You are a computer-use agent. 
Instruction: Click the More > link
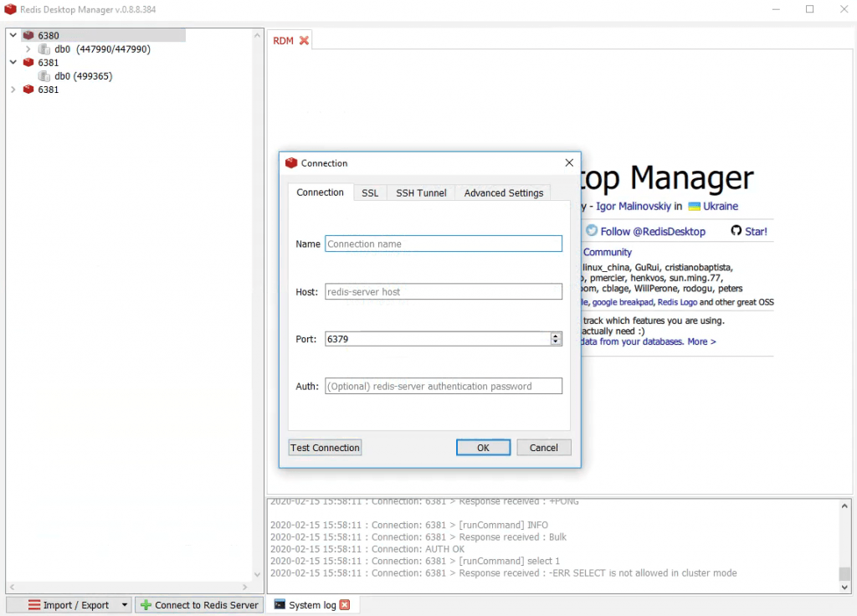[x=702, y=341]
